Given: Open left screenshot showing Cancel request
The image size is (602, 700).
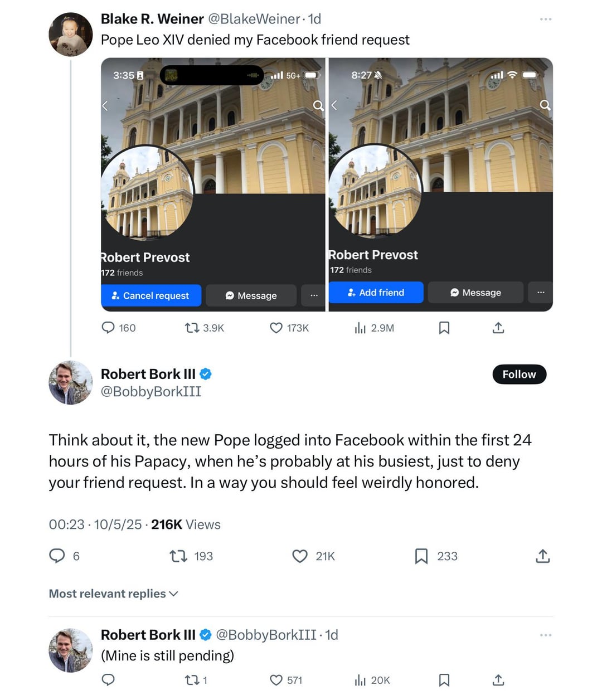Looking at the screenshot, I should click(213, 184).
